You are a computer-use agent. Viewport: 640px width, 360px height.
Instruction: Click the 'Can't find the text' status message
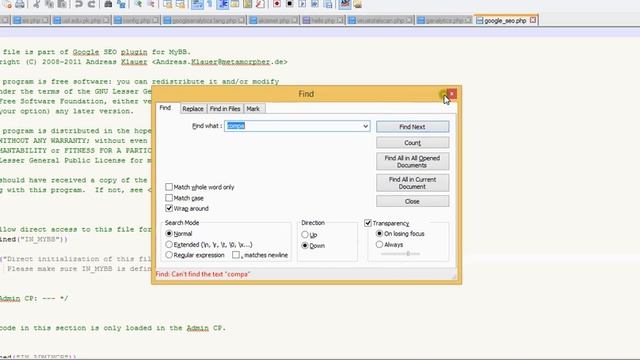pos(203,274)
